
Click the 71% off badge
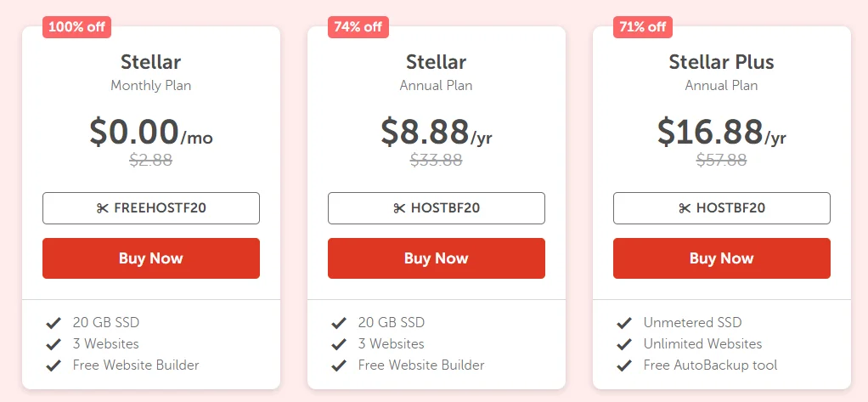click(x=643, y=27)
